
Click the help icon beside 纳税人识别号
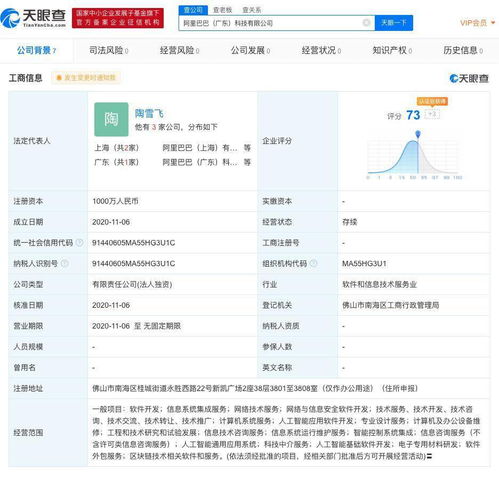(x=65, y=264)
